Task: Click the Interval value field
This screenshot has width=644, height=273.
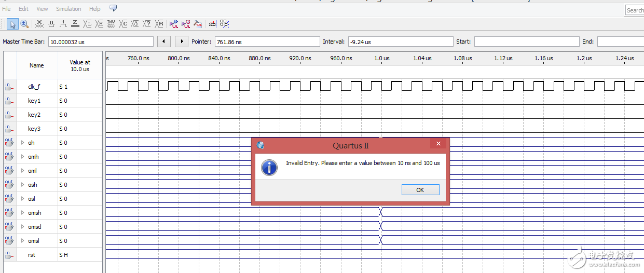Action: point(400,42)
